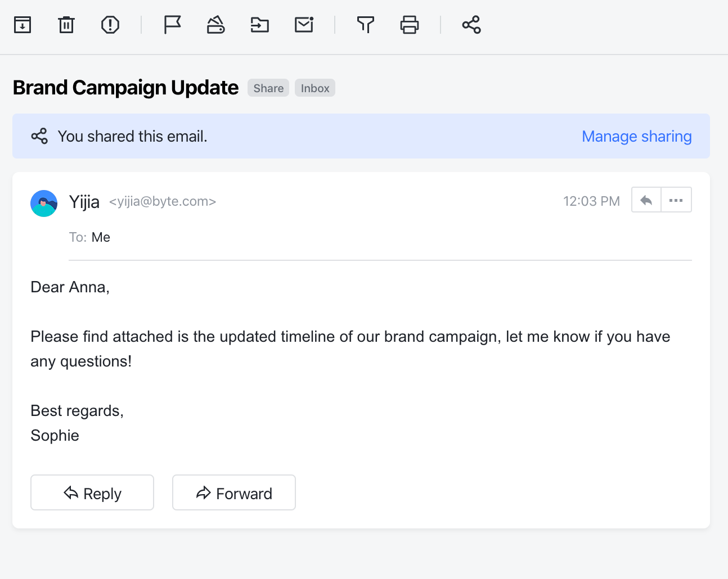The image size is (728, 579).
Task: Flag the Brand Campaign Update email
Action: pyautogui.click(x=172, y=25)
